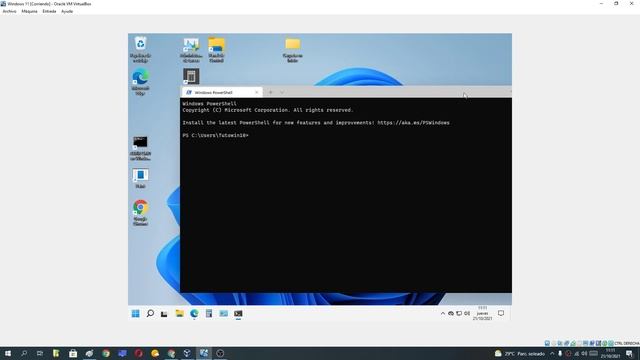Click CTRL DERECHA host key indicator
Viewport: 640px width, 360px height.
(627, 343)
